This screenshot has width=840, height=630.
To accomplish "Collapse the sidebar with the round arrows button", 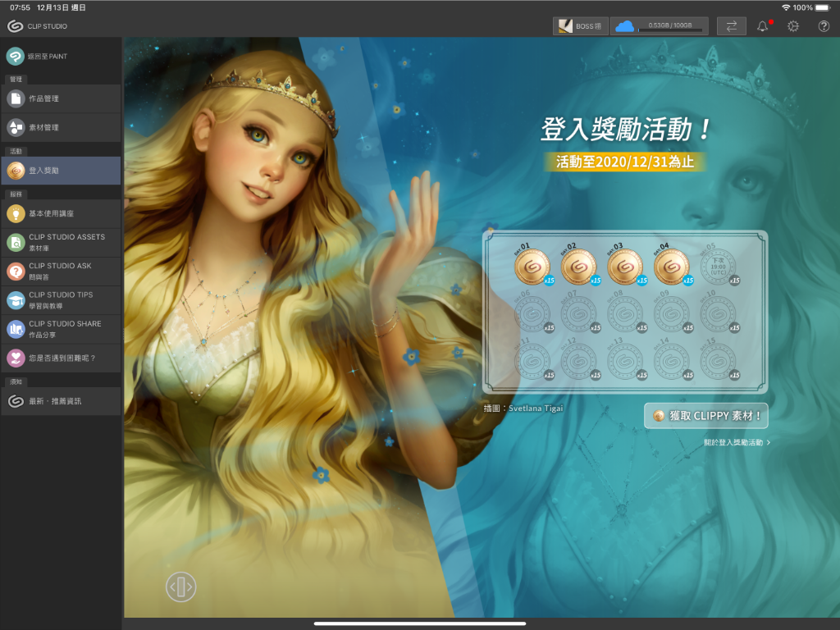I will [181, 587].
